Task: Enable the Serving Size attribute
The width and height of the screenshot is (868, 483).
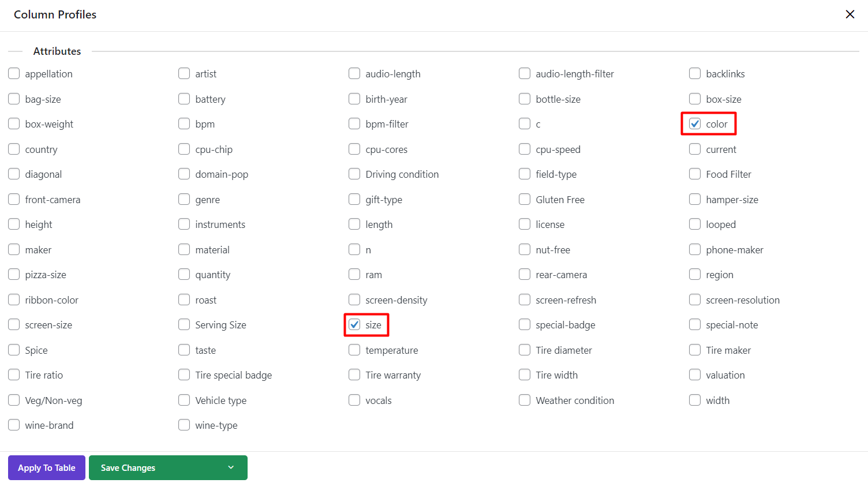Action: point(184,325)
